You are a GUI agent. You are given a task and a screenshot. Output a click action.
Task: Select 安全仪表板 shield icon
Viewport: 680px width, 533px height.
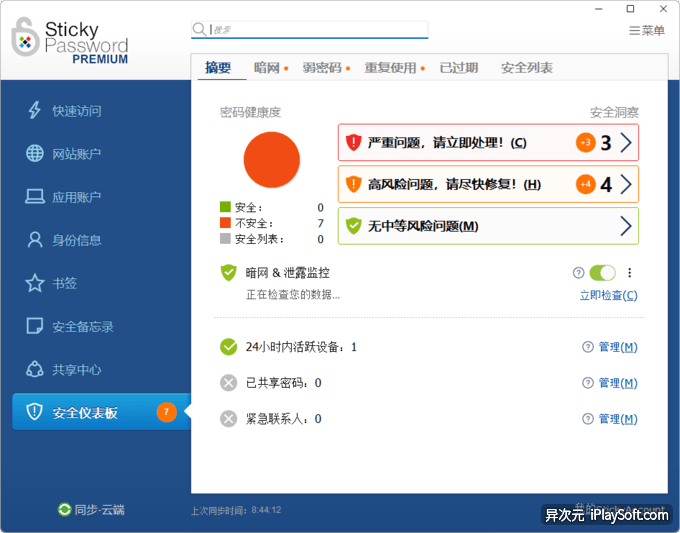point(34,412)
